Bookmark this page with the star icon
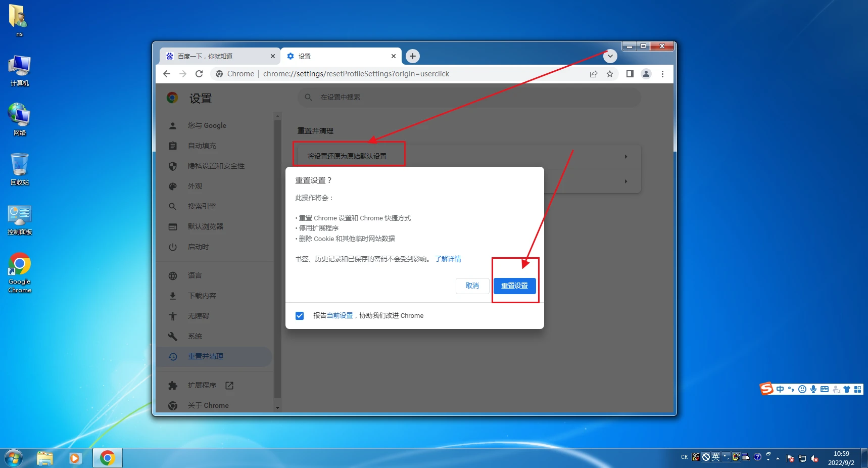 click(610, 74)
